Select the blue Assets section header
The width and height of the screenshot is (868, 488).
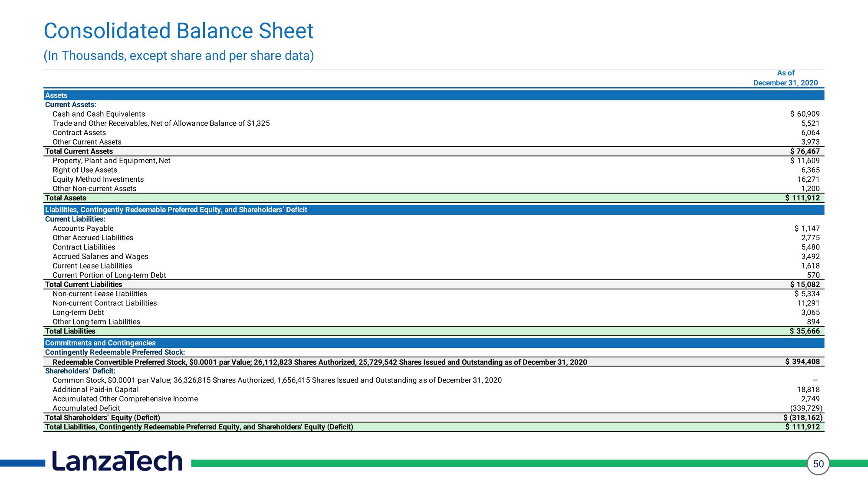click(x=434, y=95)
